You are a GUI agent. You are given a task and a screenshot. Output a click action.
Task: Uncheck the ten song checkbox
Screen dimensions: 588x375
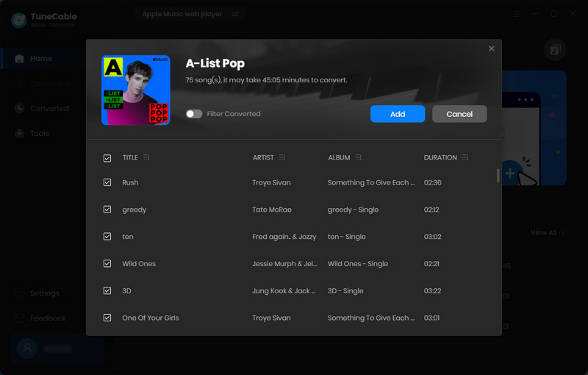(107, 237)
